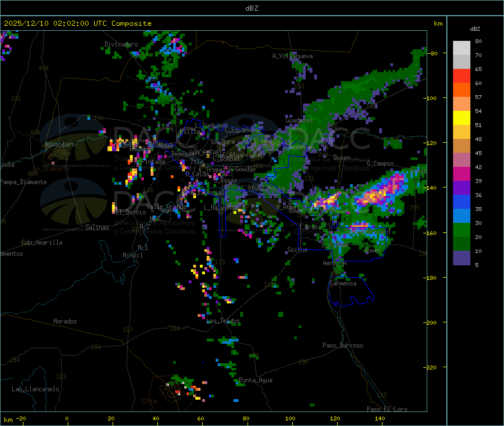Click the 'C_Campos' map label
Screen dimensions: 504x426
pyautogui.click(x=380, y=163)
